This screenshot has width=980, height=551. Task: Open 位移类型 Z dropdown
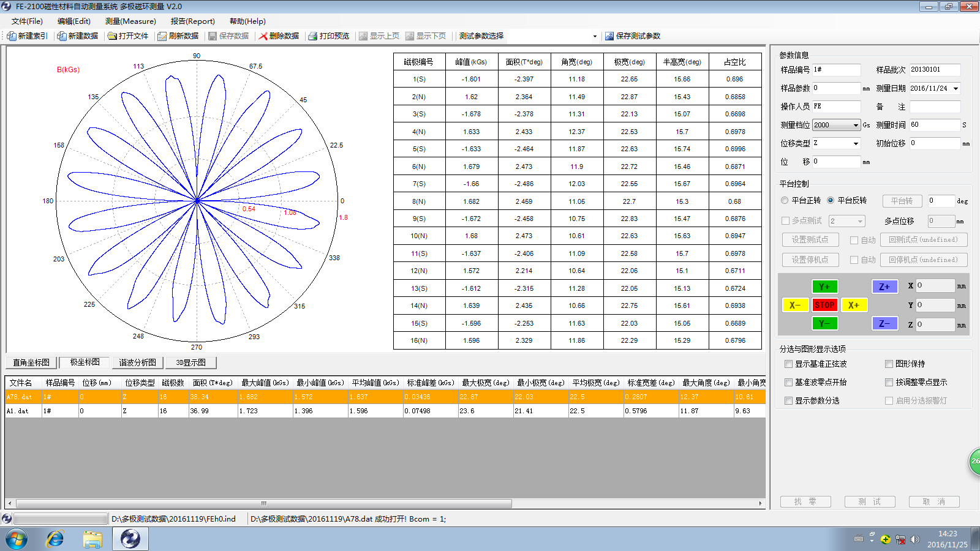pyautogui.click(x=856, y=143)
